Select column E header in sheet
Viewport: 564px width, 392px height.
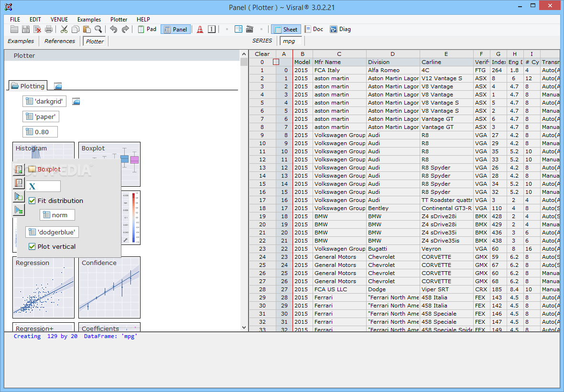point(446,54)
